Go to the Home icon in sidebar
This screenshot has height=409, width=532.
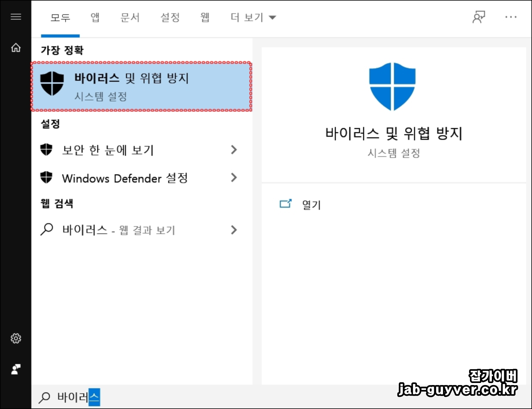(x=16, y=47)
